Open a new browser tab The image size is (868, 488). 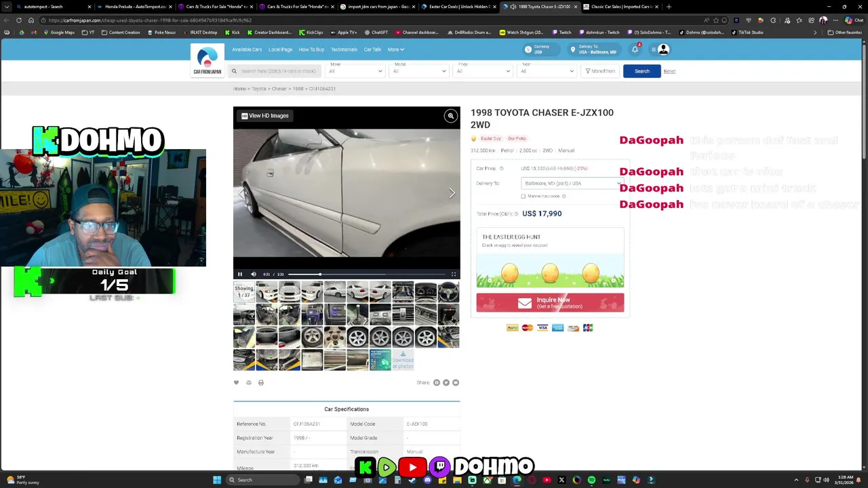(669, 7)
